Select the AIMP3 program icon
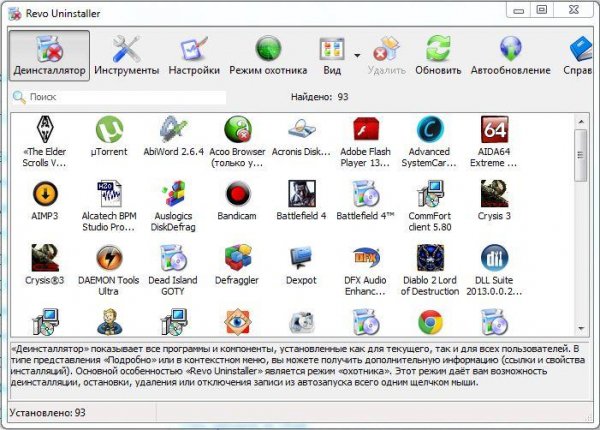Viewport: 600px width, 430px height. 45,194
